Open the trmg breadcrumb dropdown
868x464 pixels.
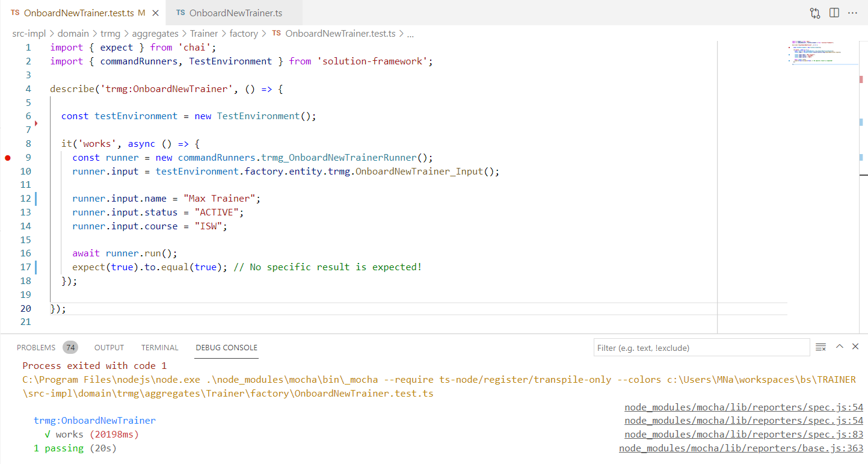pyautogui.click(x=110, y=33)
